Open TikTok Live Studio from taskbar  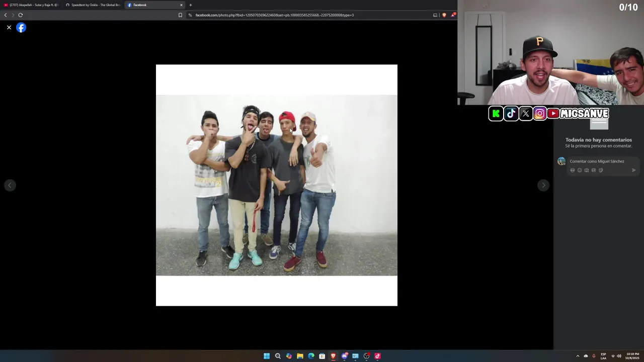click(x=377, y=356)
